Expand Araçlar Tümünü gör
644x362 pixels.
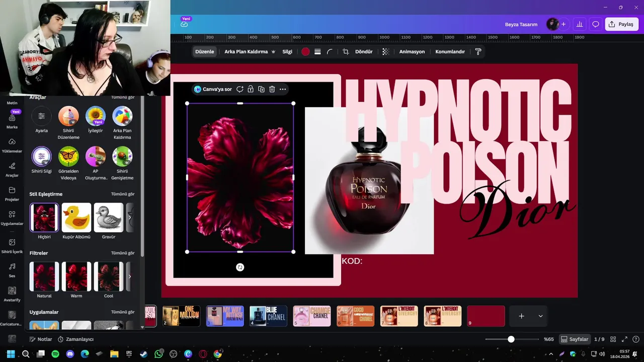click(123, 97)
